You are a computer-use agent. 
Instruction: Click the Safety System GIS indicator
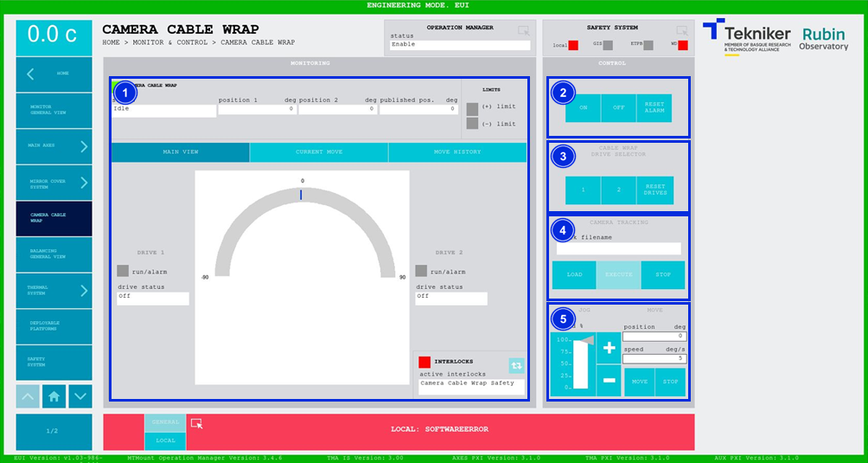pyautogui.click(x=608, y=45)
